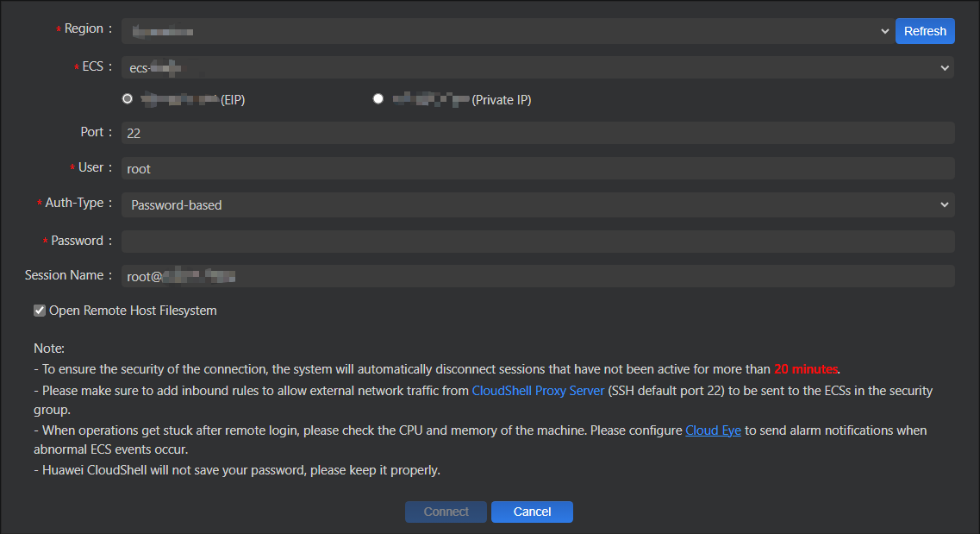980x534 pixels.
Task: Follow the Cloud Eye link
Action: pos(713,430)
